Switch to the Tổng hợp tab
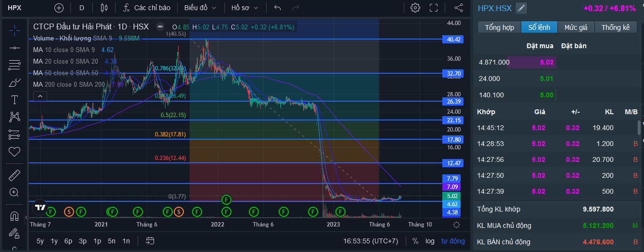This screenshot has width=644, height=252. pyautogui.click(x=499, y=27)
